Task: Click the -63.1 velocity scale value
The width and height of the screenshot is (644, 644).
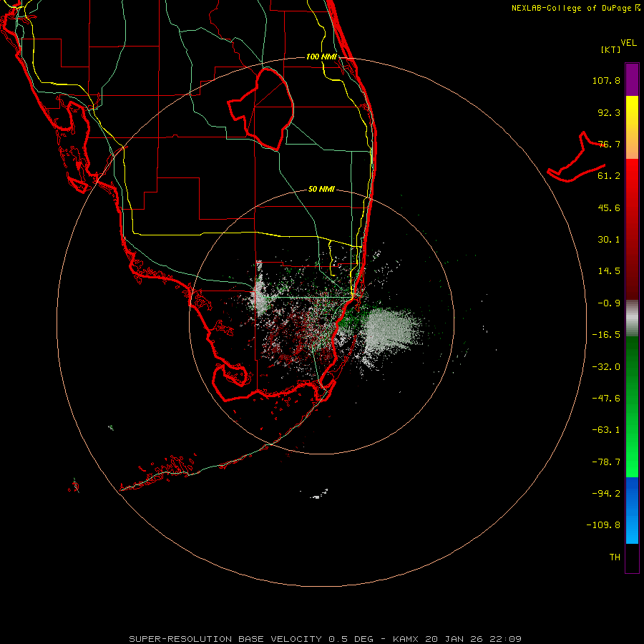Action: (x=606, y=430)
